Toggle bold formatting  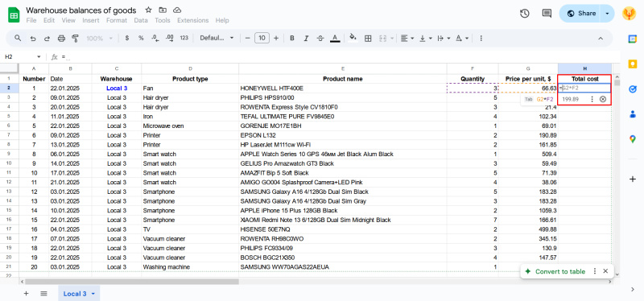292,38
